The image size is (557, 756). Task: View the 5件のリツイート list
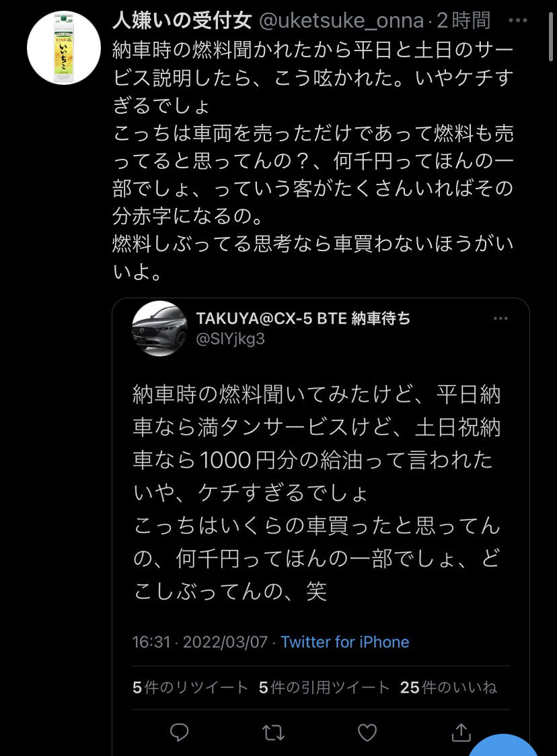tap(190, 687)
